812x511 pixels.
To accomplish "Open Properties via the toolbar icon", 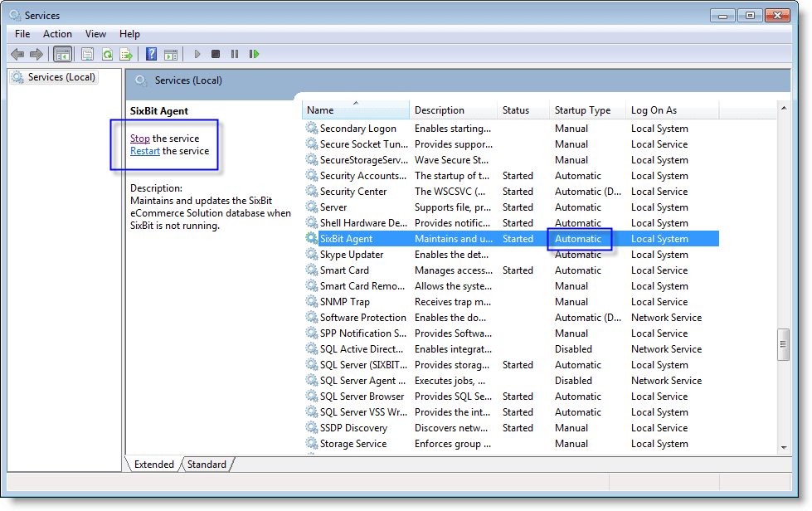I will [x=87, y=54].
